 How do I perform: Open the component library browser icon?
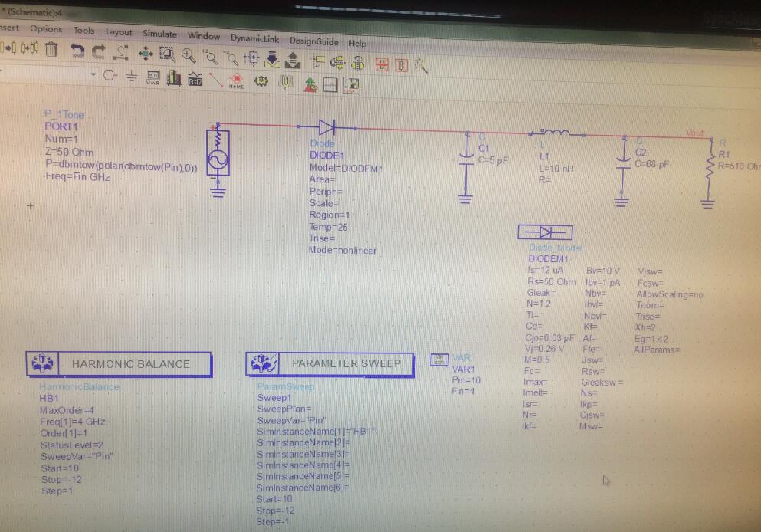pos(174,78)
